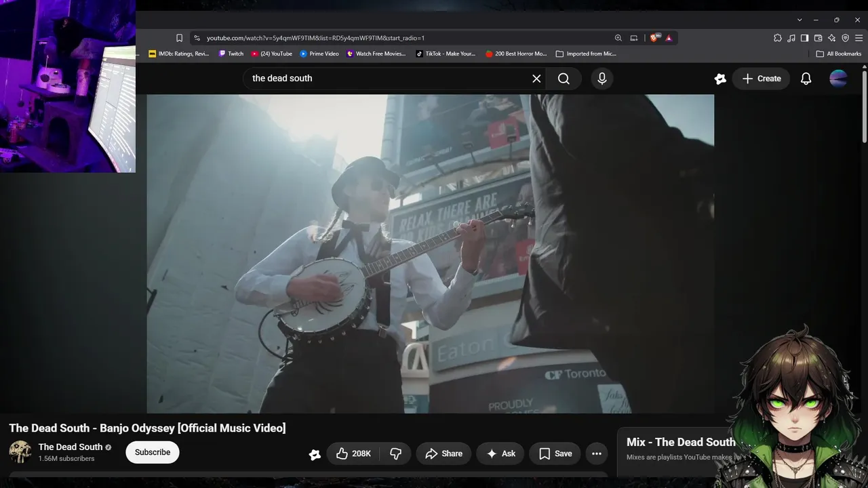Click the cast/picture-in-picture icon in address bar

tap(634, 38)
